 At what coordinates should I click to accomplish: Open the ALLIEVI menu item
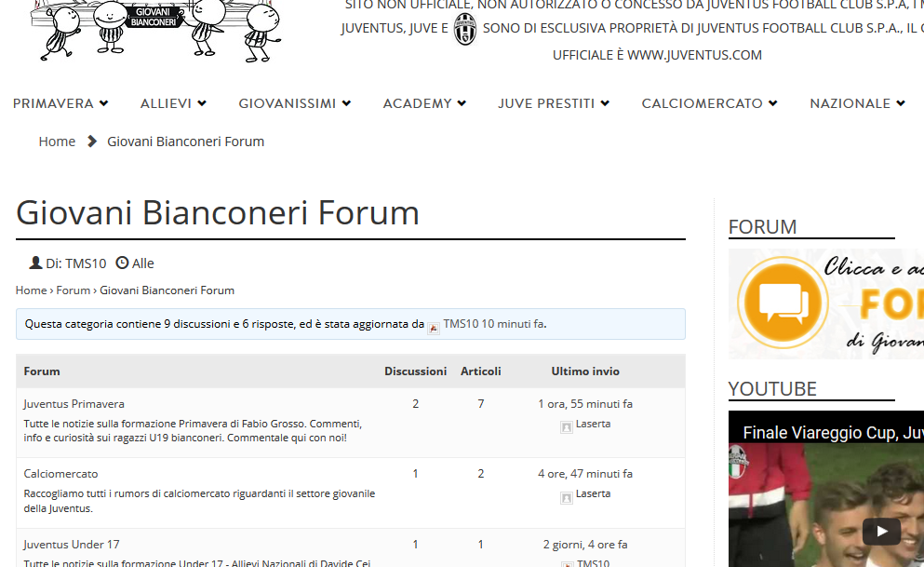pos(166,103)
